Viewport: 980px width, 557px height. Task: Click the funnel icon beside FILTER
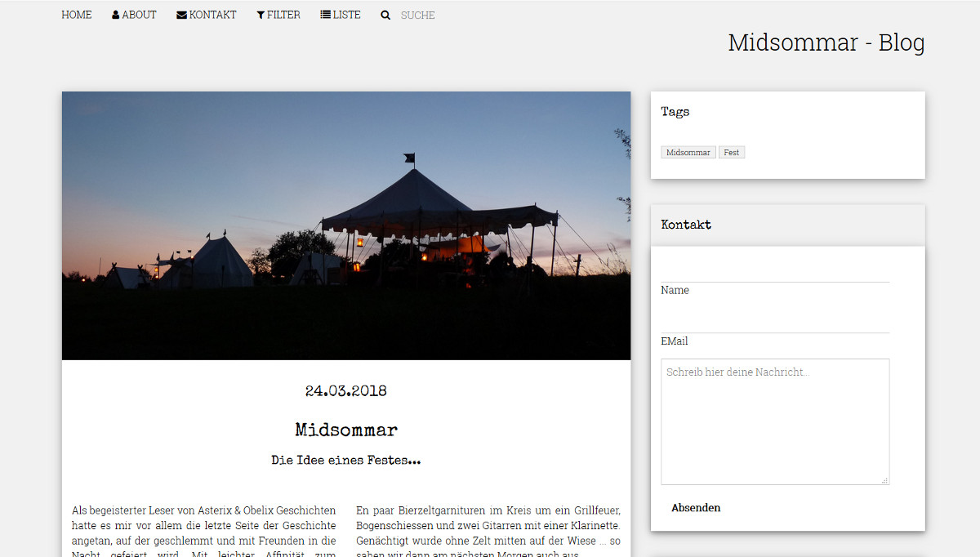261,15
